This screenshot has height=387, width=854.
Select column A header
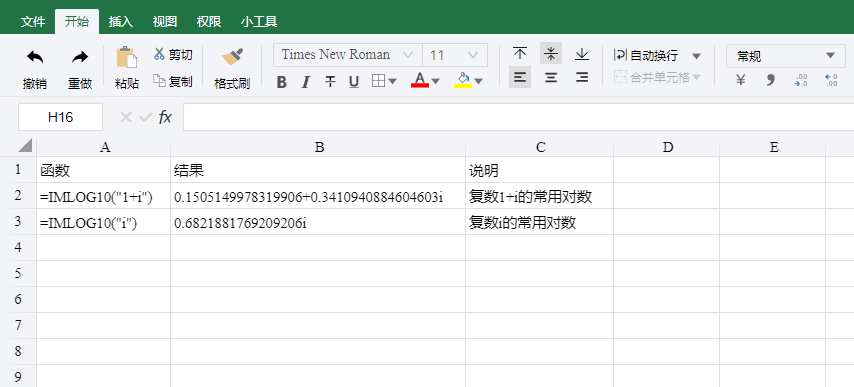(103, 147)
